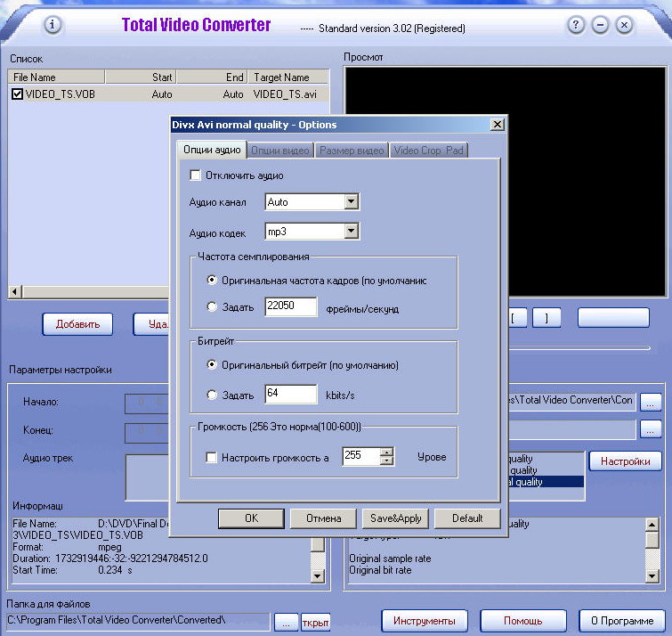The image size is (672, 636).
Task: Click Отмена button in dialog
Action: coord(324,518)
